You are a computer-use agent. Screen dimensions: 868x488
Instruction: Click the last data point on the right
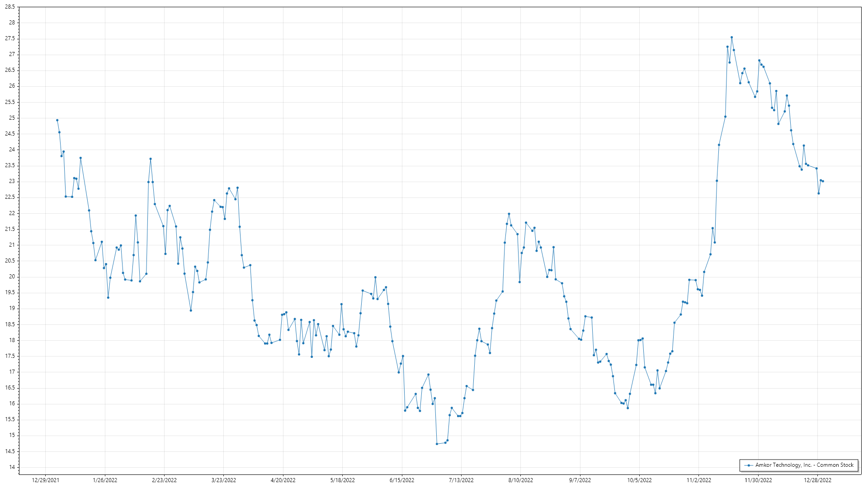coord(823,181)
